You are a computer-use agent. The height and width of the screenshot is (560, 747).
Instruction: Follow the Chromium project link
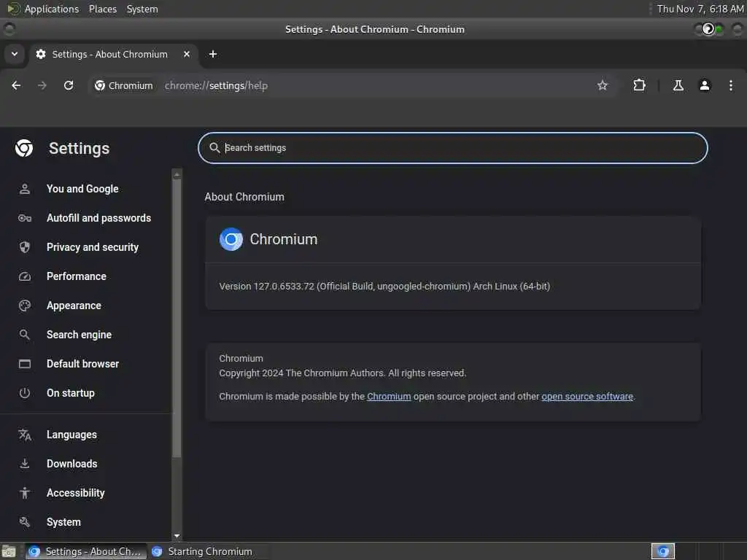(389, 396)
